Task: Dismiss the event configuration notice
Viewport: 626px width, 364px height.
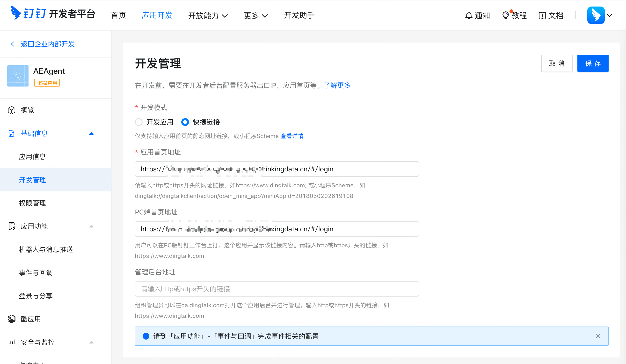Action: pos(598,336)
